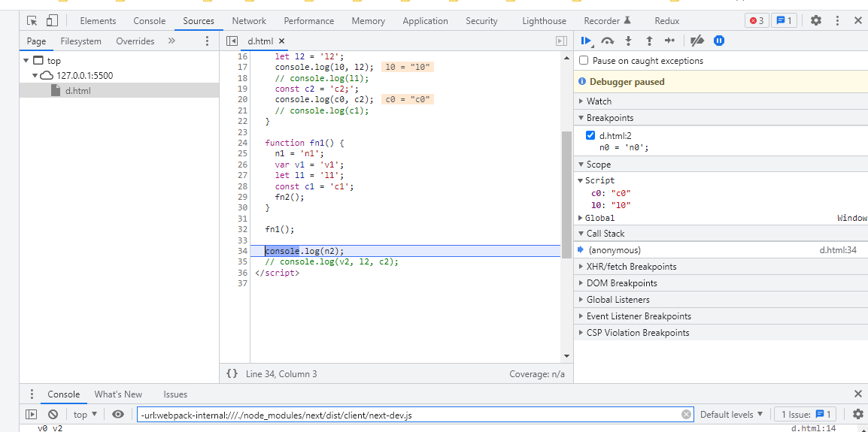The image size is (868, 432).
Task: Hide the debugger sidebar toggle
Action: point(561,41)
